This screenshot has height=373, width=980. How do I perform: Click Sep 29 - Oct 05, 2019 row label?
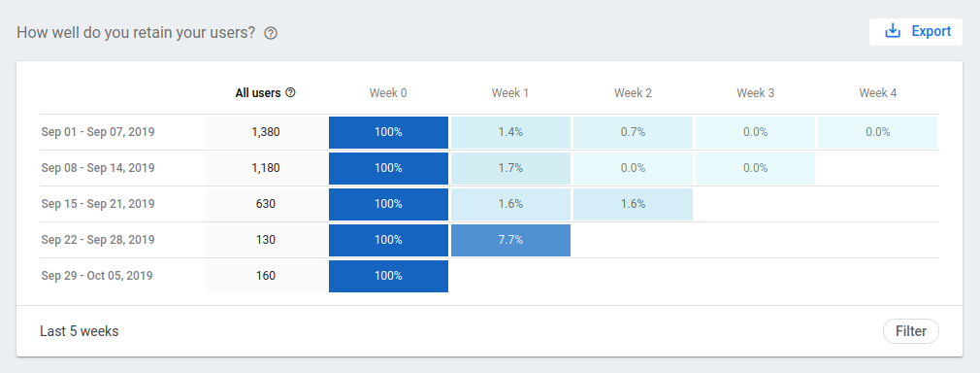[97, 276]
